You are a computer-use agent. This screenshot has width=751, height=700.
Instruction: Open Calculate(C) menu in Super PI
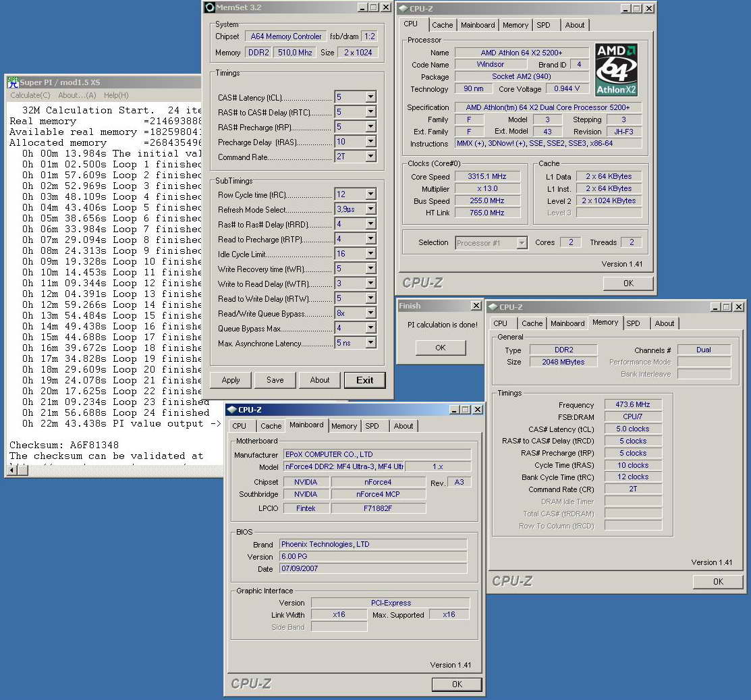pos(30,95)
